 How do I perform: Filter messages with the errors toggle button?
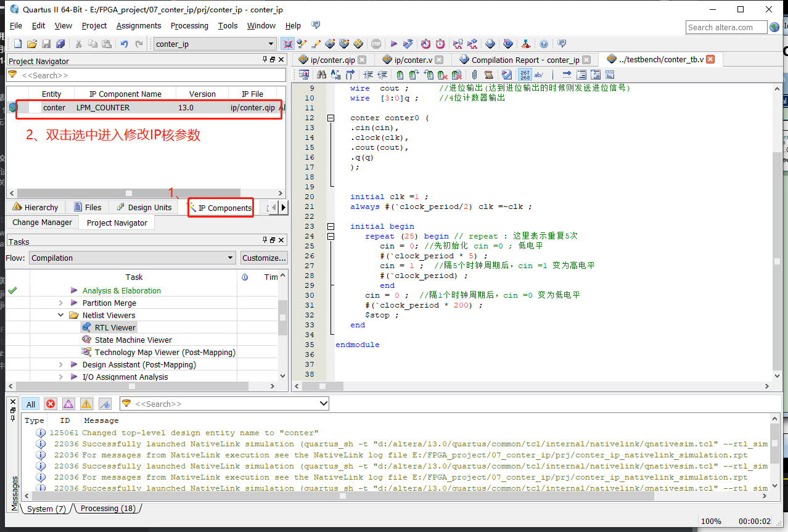pos(50,404)
